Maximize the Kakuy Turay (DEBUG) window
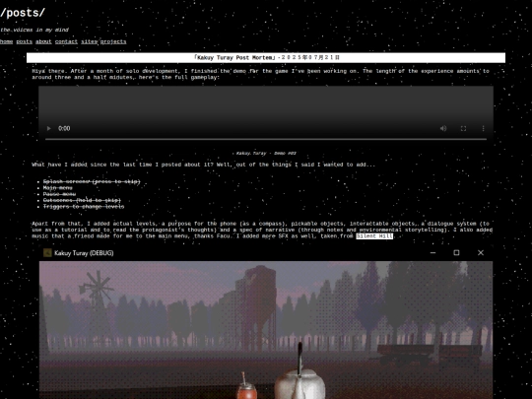The width and height of the screenshot is (532, 399). click(456, 253)
